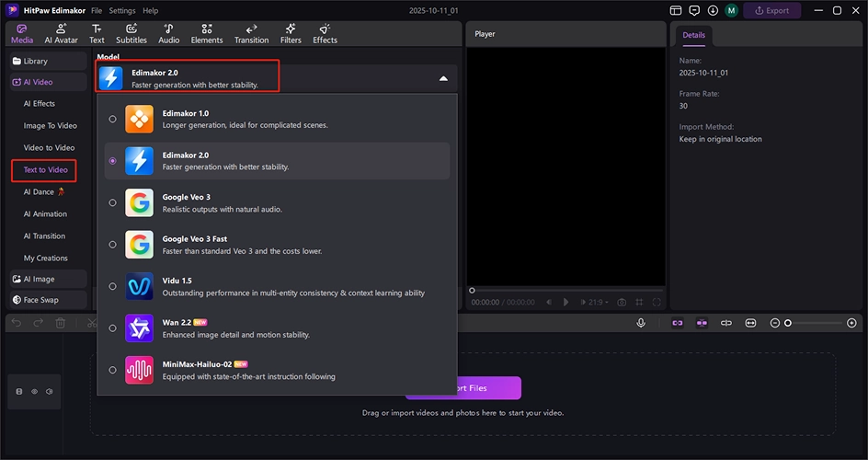Open the Help menu
868x460 pixels.
coord(150,10)
